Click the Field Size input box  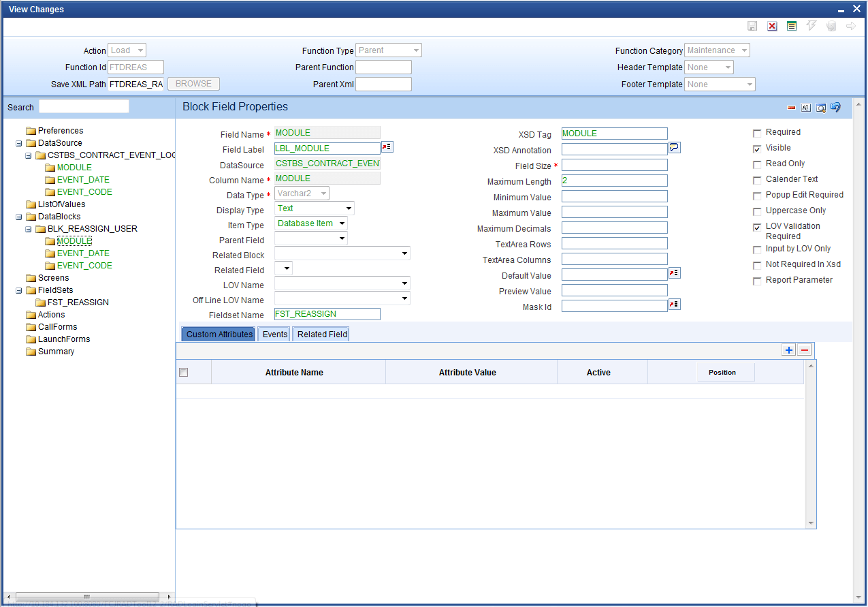pyautogui.click(x=614, y=166)
